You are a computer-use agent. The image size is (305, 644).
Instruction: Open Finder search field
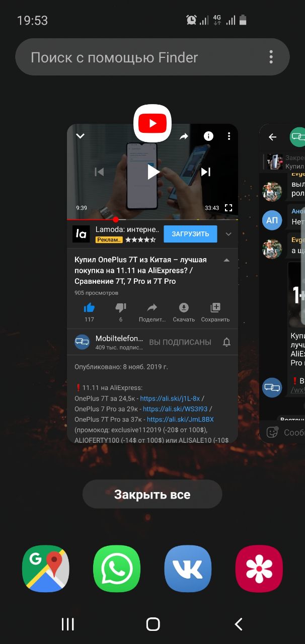(x=152, y=57)
